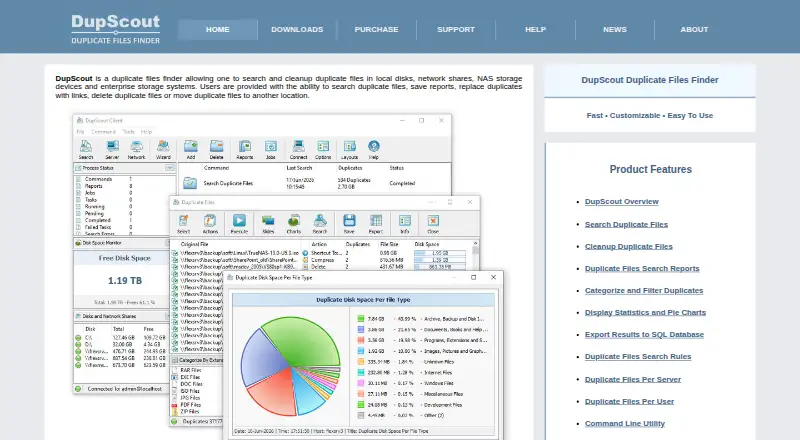Click green legend swatch for Archive, Backup files
This screenshot has height=440, width=800.
point(361,319)
